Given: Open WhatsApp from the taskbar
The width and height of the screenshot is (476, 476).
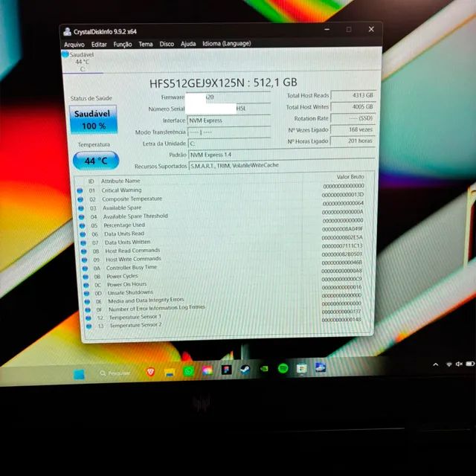Looking at the screenshot, I should 188,371.
